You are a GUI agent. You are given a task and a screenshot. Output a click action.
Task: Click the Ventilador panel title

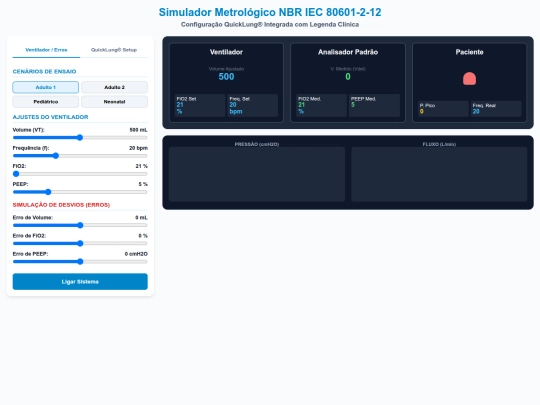click(x=226, y=52)
